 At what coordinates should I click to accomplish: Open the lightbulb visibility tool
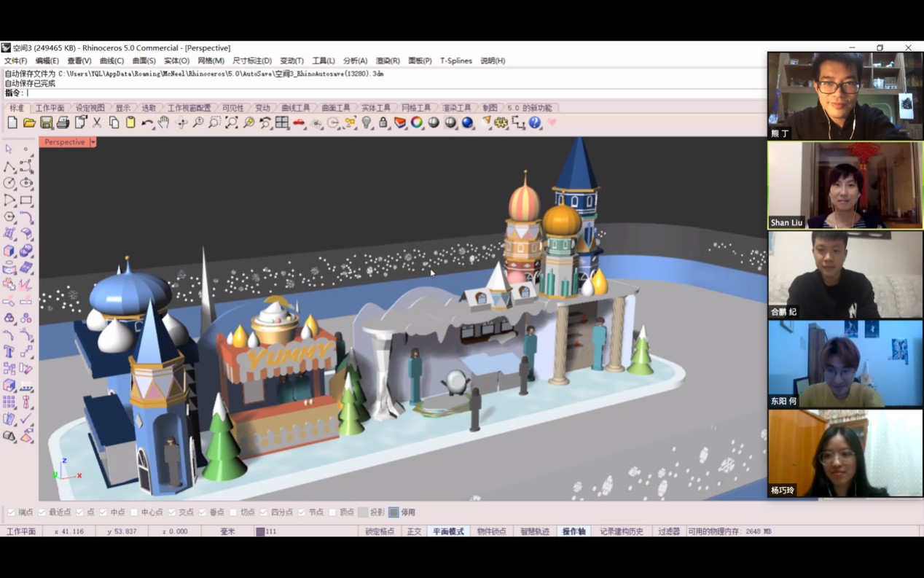[x=367, y=123]
